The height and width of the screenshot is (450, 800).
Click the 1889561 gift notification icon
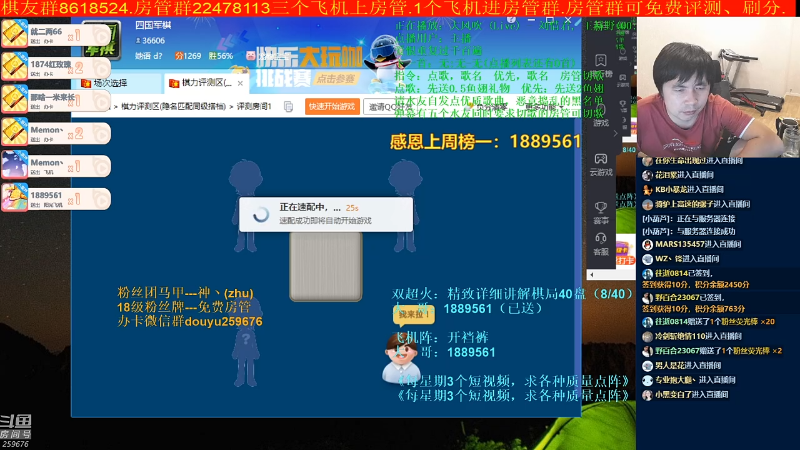[14, 198]
